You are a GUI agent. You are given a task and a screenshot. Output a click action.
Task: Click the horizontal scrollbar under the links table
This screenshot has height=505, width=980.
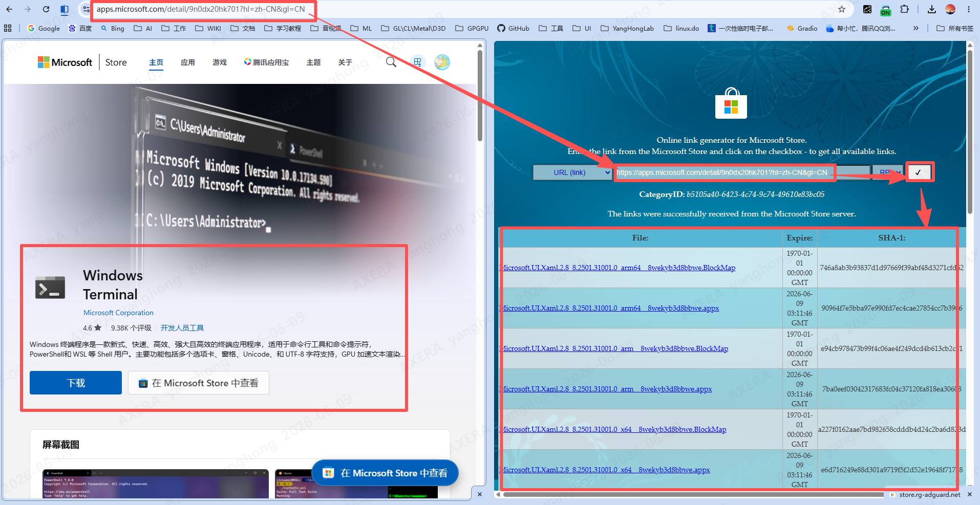point(693,495)
